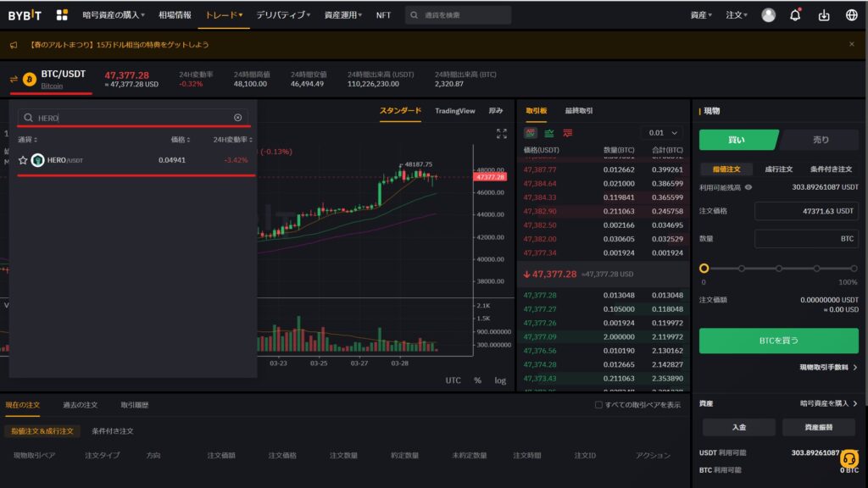The width and height of the screenshot is (868, 488).
Task: Click the download app icon
Action: (824, 15)
